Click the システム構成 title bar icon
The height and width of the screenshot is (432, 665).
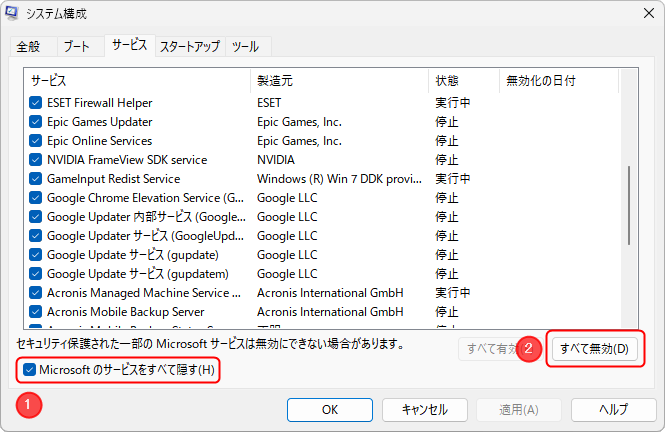pyautogui.click(x=12, y=14)
